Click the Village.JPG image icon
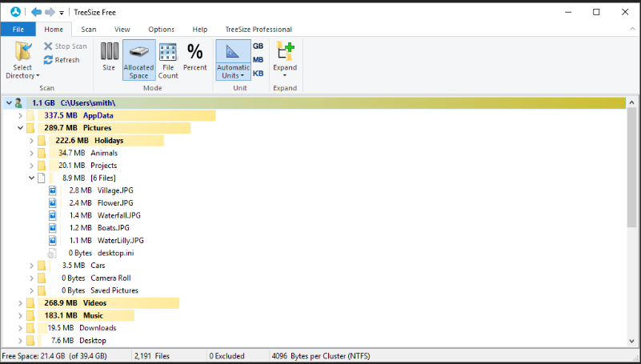The height and width of the screenshot is (364, 641). point(52,190)
